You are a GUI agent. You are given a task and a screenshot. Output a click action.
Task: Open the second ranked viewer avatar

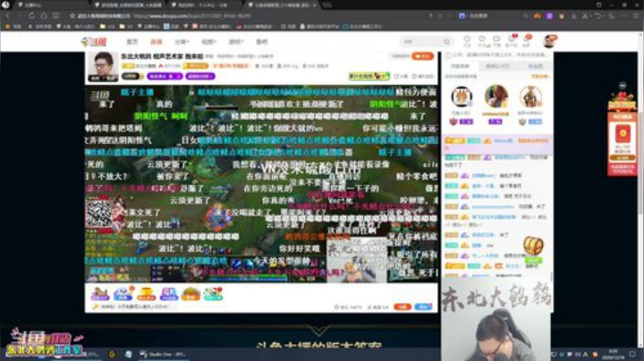coord(496,97)
